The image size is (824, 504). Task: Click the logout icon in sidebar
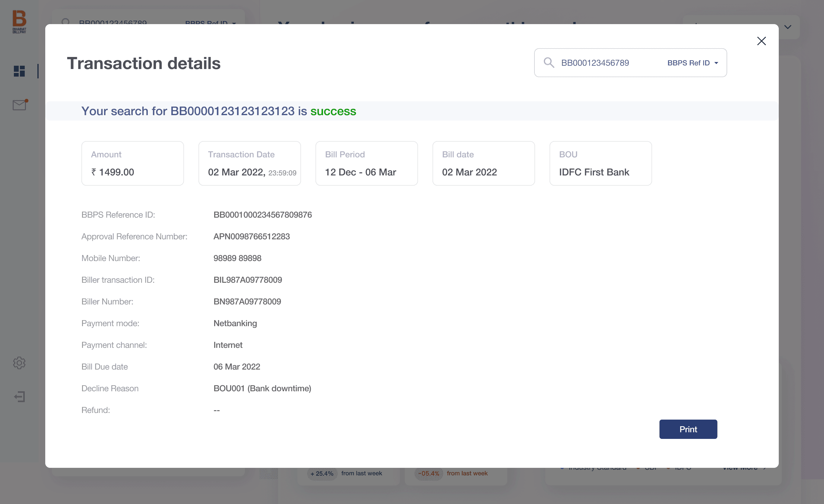pyautogui.click(x=19, y=397)
